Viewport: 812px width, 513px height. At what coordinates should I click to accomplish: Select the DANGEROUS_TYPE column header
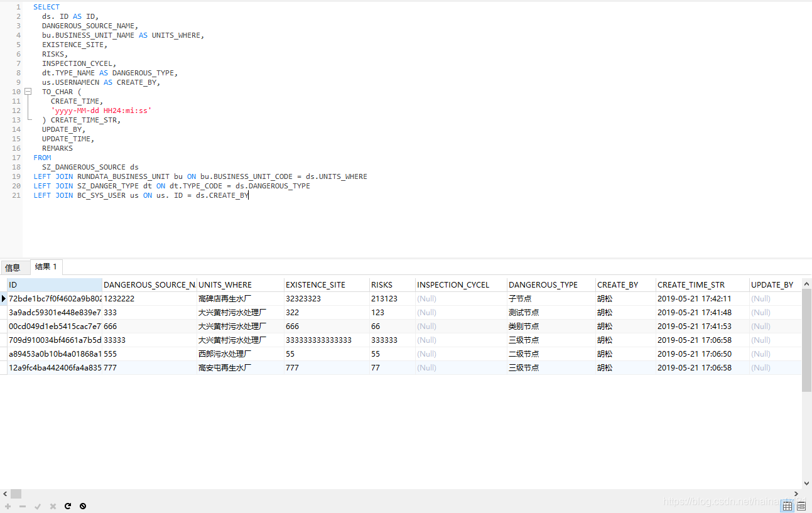coord(551,284)
